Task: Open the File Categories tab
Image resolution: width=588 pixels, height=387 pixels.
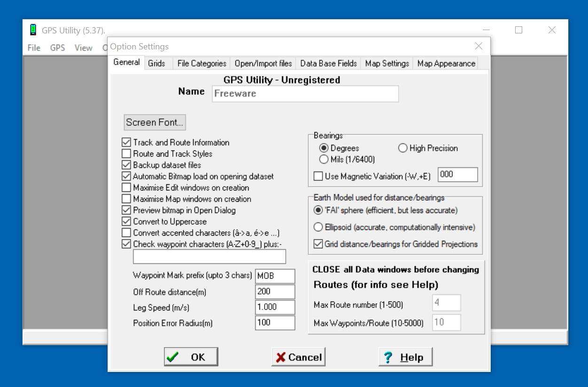Action: [x=202, y=63]
